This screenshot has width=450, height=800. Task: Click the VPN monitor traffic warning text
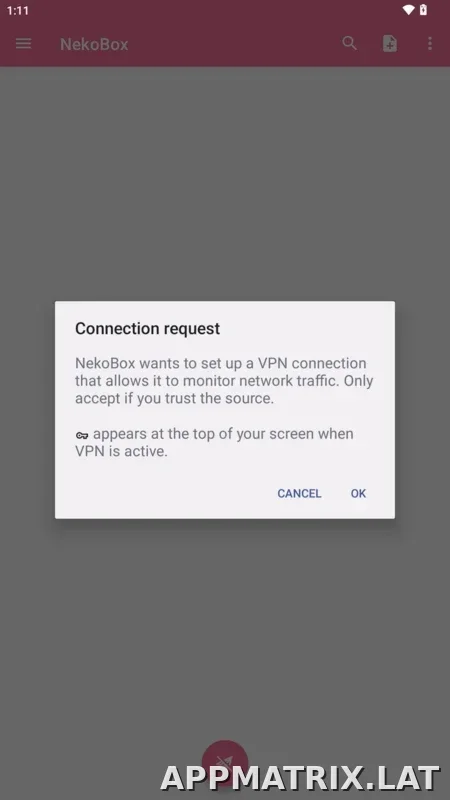[x=224, y=381]
